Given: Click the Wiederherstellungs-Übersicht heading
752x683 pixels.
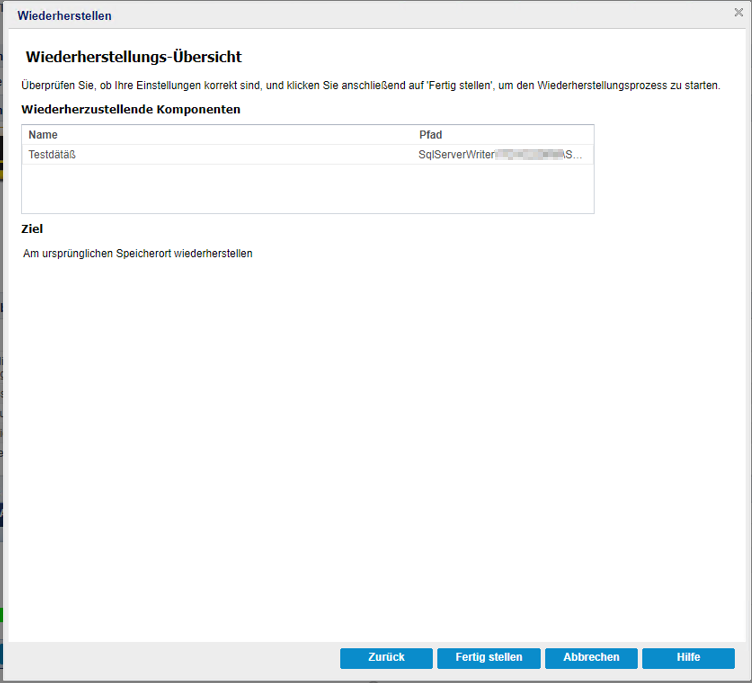Looking at the screenshot, I should (134, 57).
